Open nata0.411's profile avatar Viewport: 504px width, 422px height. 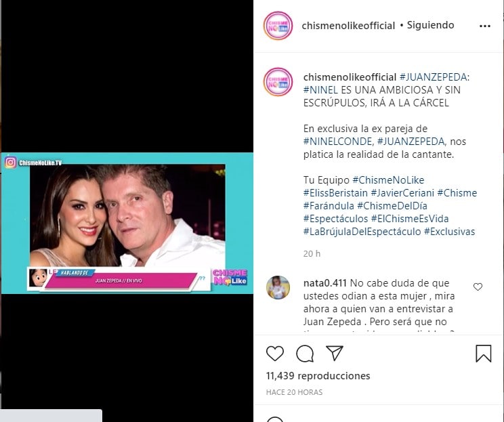278,287
